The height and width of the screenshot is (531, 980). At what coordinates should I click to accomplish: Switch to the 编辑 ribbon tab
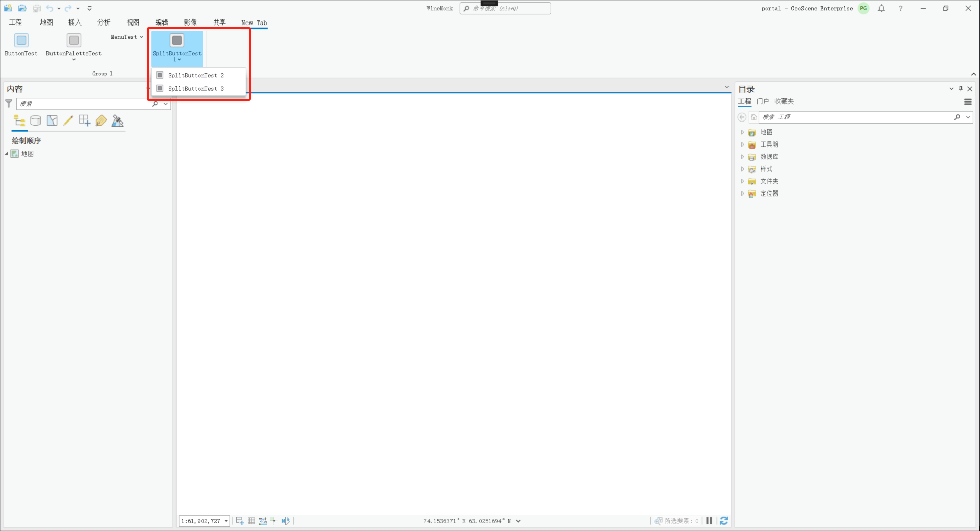162,22
